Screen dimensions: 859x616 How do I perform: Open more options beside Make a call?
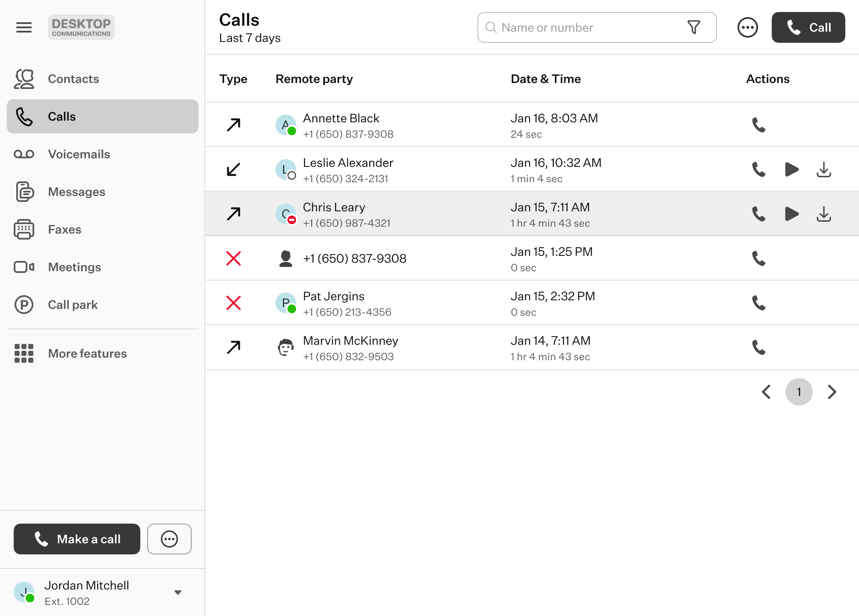coord(169,539)
